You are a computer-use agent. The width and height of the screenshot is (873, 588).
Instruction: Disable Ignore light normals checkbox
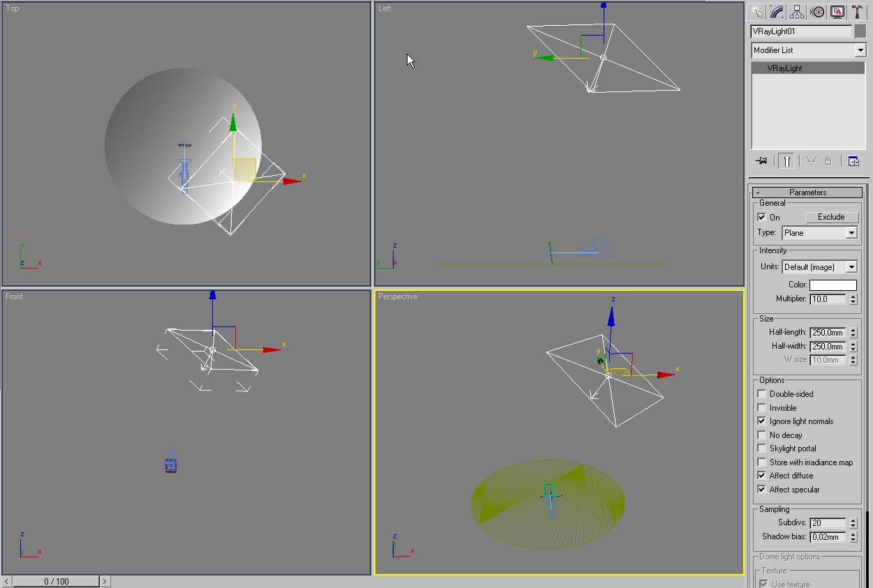click(x=762, y=421)
